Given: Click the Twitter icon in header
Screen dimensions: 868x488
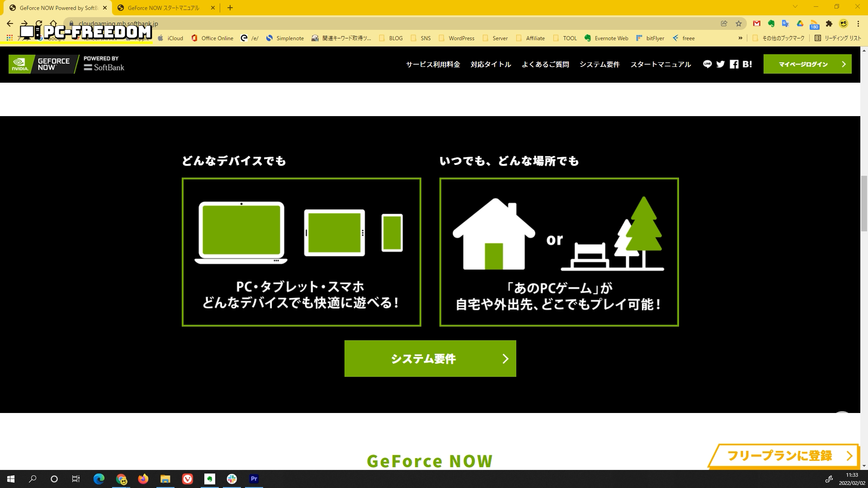Looking at the screenshot, I should 721,64.
